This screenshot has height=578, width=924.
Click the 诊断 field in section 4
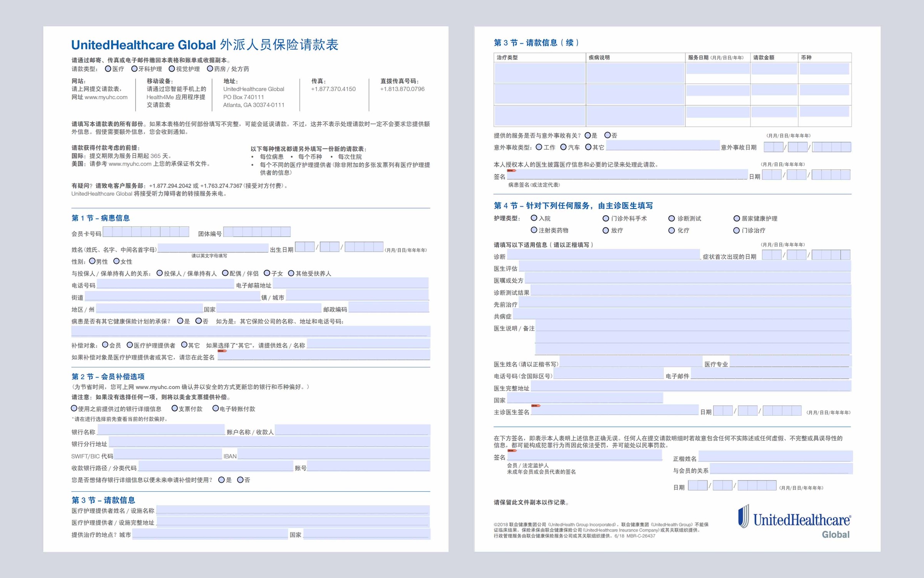pos(603,254)
